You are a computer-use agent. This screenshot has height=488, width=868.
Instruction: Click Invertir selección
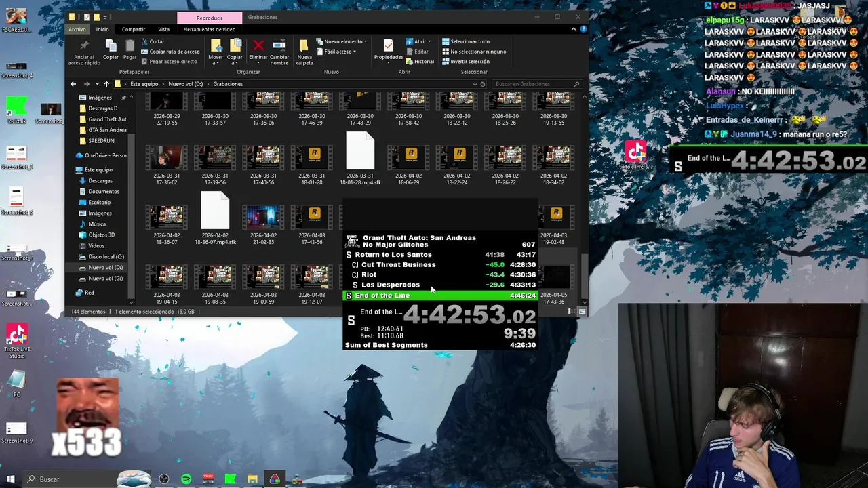(x=465, y=61)
